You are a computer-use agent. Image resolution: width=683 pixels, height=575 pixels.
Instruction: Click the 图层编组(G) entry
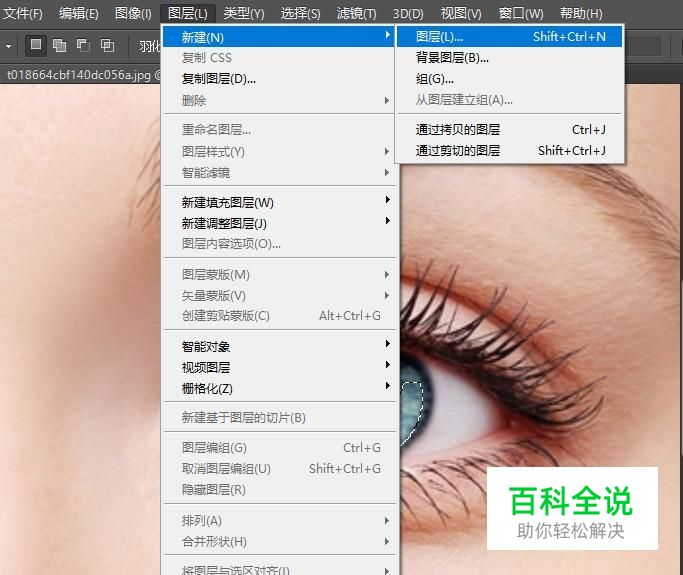point(279,447)
